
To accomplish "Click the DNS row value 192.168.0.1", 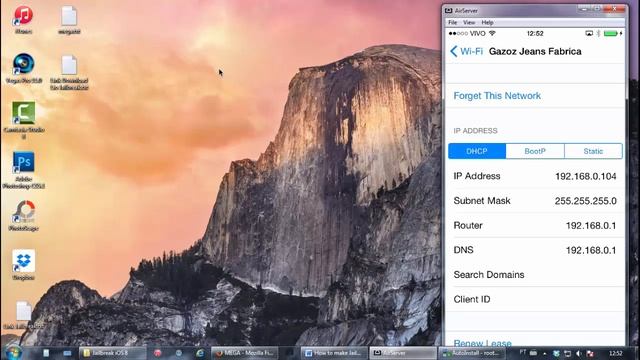I will coord(591,250).
